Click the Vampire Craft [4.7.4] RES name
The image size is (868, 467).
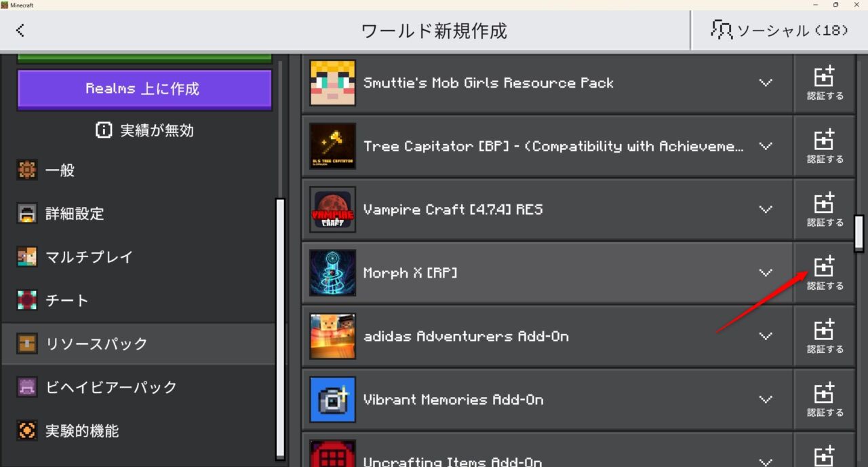(453, 209)
